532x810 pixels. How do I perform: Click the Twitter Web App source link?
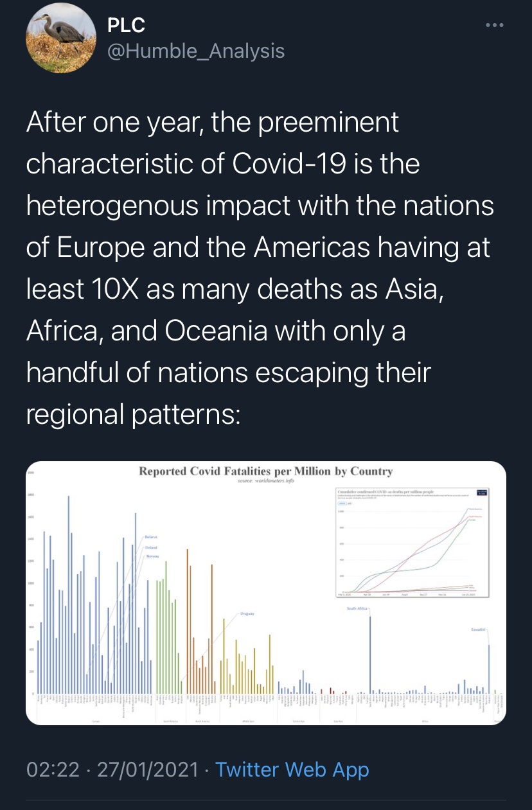(x=292, y=769)
